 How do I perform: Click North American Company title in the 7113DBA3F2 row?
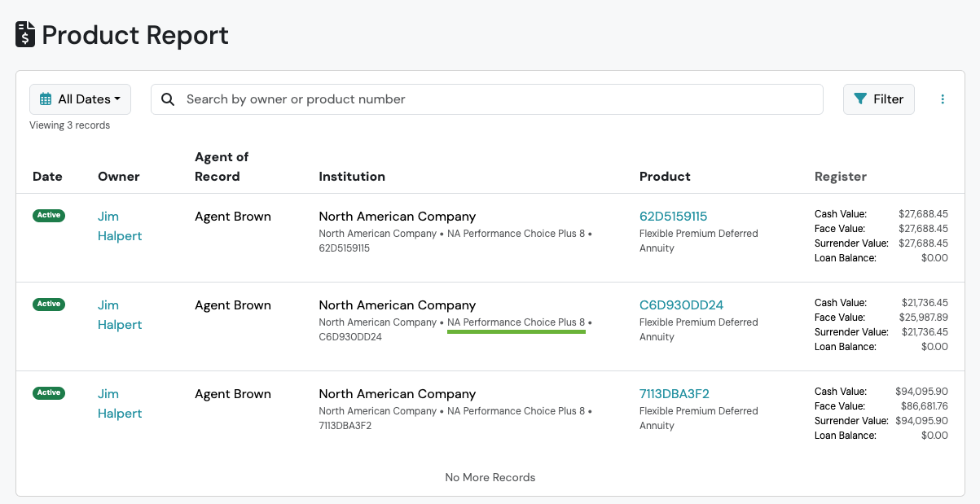coord(398,394)
